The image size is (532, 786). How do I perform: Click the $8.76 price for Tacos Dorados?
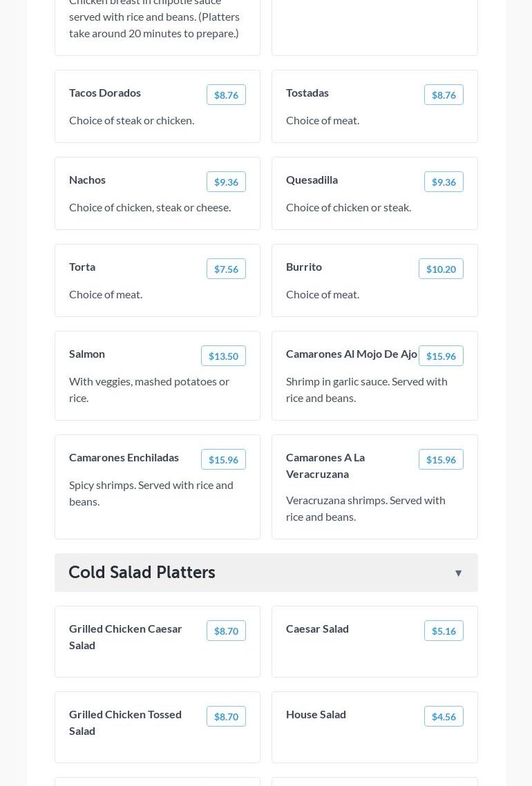pos(226,95)
